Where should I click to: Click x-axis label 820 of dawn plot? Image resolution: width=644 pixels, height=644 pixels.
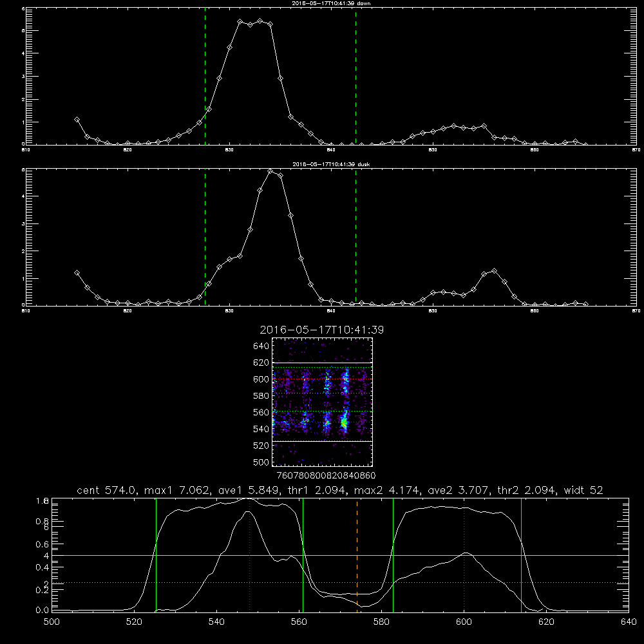pyautogui.click(x=128, y=150)
